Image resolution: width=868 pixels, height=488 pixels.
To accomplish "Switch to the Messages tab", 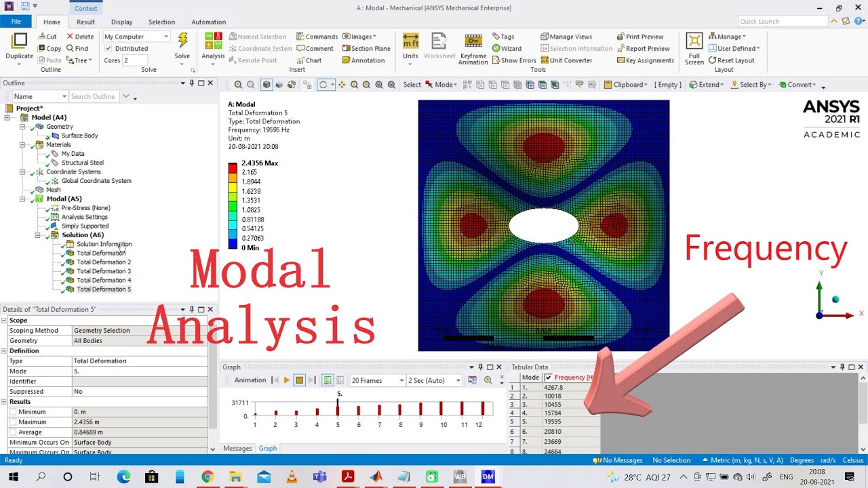I will tap(237, 448).
